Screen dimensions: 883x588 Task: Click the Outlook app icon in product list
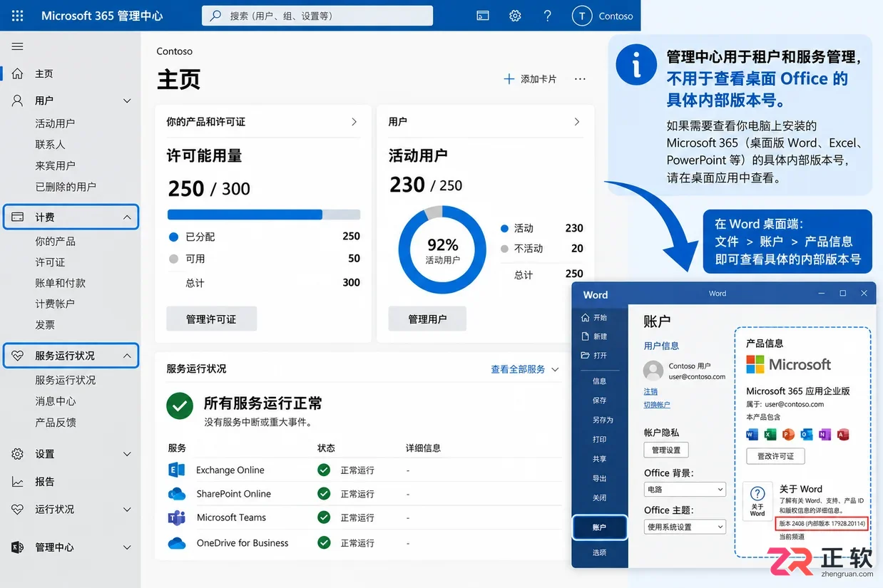click(807, 434)
